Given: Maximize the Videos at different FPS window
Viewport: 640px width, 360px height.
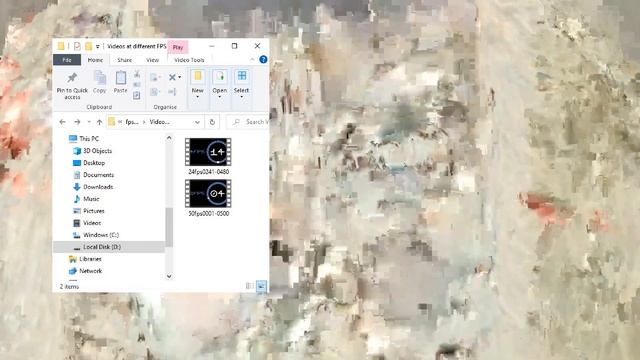Looking at the screenshot, I should (234, 46).
